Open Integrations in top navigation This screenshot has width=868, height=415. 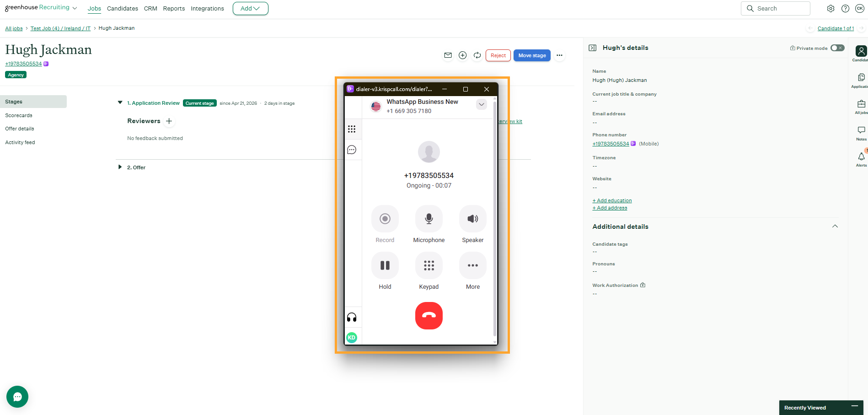pos(207,9)
